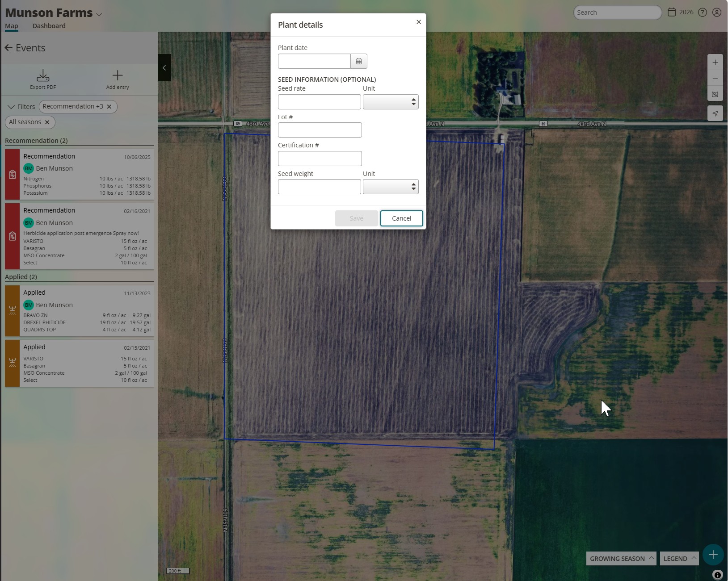
Task: Click the Save button
Action: click(x=357, y=218)
